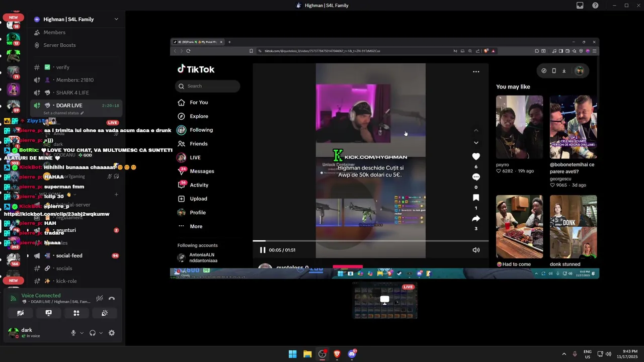Seek on the TikTok video progress bar
The image size is (644, 362).
[x=370, y=241]
